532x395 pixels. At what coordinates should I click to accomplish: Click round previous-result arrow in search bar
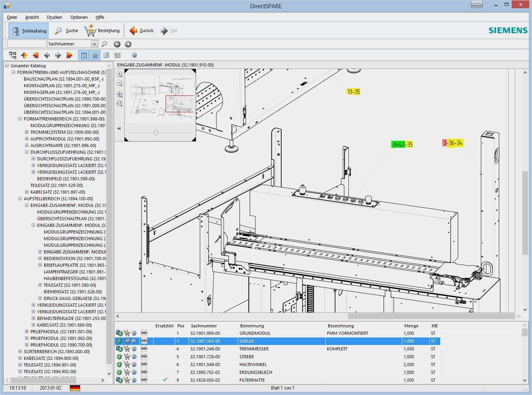117,44
